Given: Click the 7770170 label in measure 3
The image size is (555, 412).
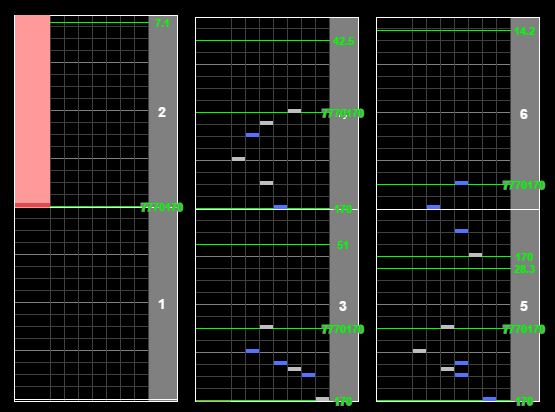Looking at the screenshot, I should (343, 329).
